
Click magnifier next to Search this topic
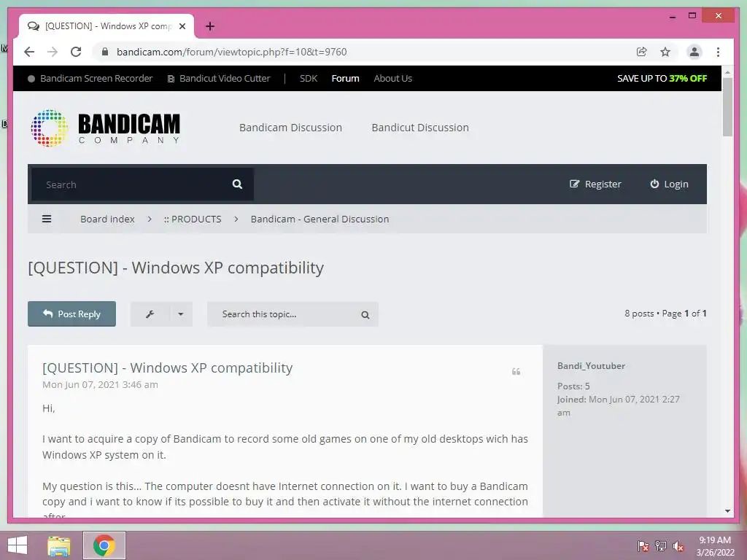pyautogui.click(x=365, y=315)
